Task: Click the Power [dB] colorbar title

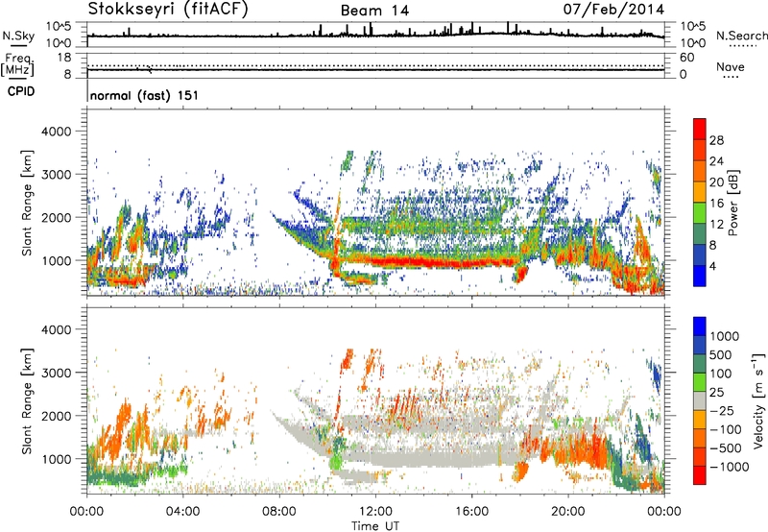Action: 733,203
